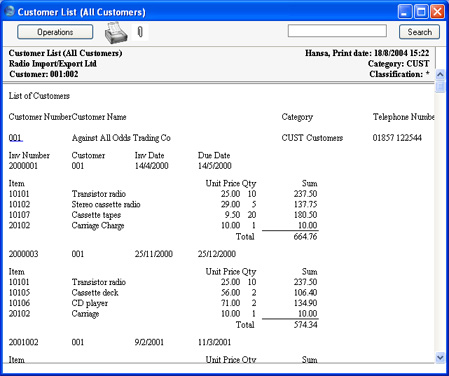Focus the search text field

click(x=337, y=31)
